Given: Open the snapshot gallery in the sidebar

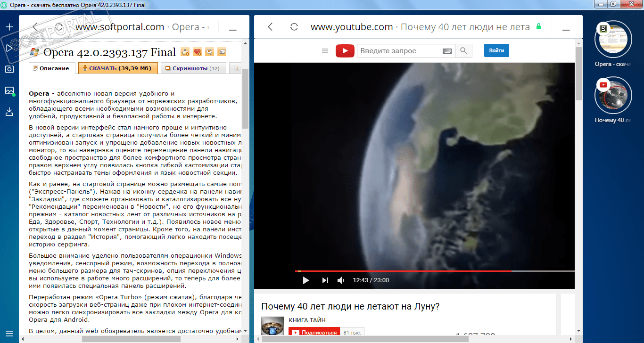Looking at the screenshot, I should tap(9, 90).
